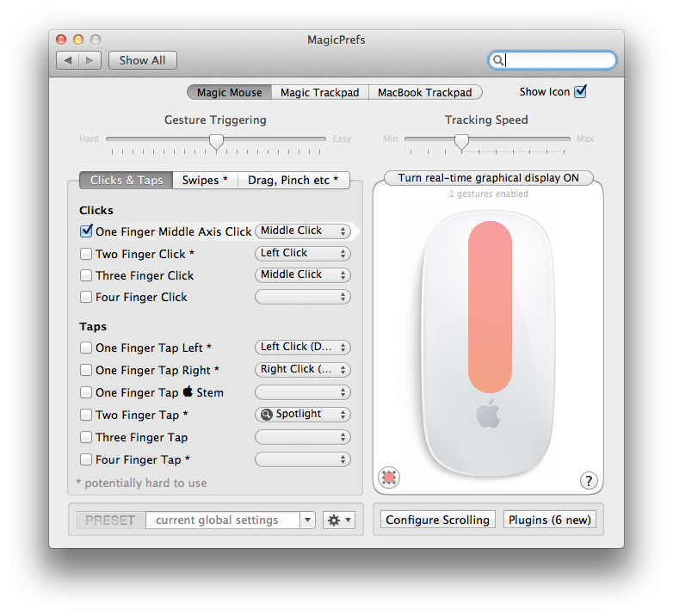The height and width of the screenshot is (616, 673).
Task: Expand the preset current global settings combo box
Action: click(307, 521)
